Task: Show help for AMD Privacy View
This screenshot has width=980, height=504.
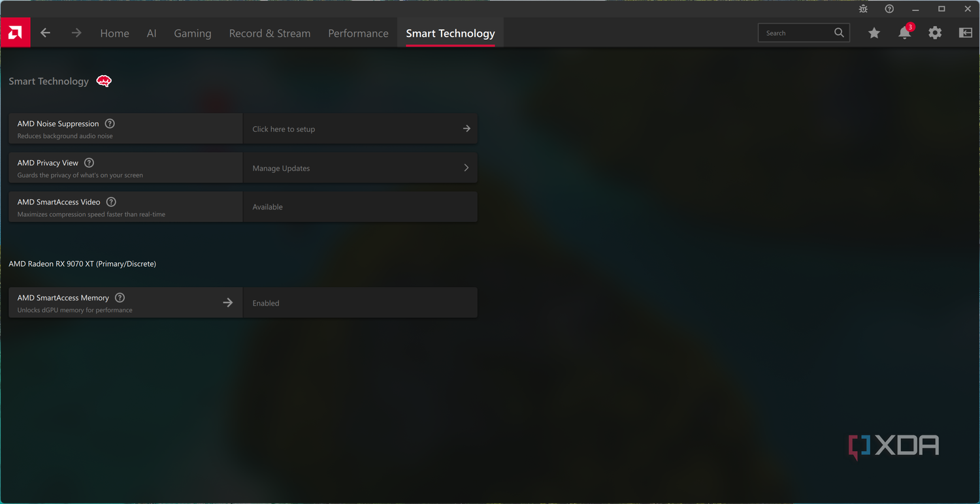Action: click(89, 163)
